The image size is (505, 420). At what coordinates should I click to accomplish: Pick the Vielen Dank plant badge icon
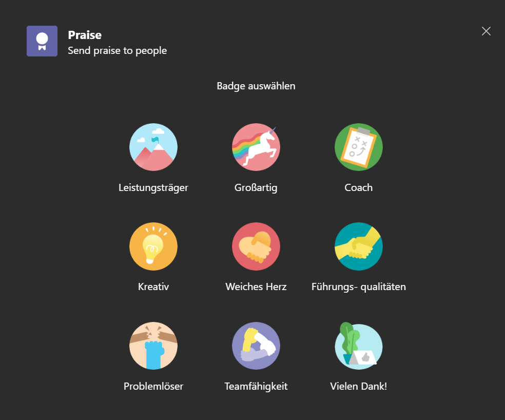tap(358, 346)
